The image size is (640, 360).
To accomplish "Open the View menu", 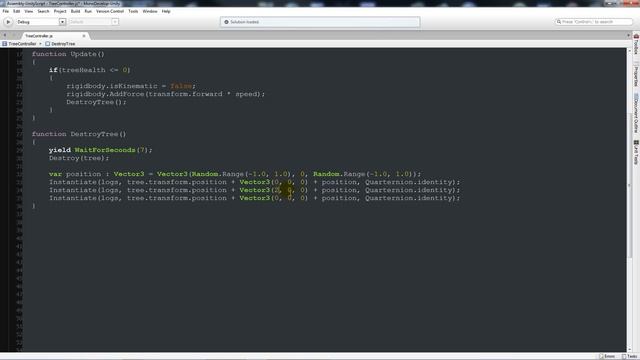I will pos(29,11).
